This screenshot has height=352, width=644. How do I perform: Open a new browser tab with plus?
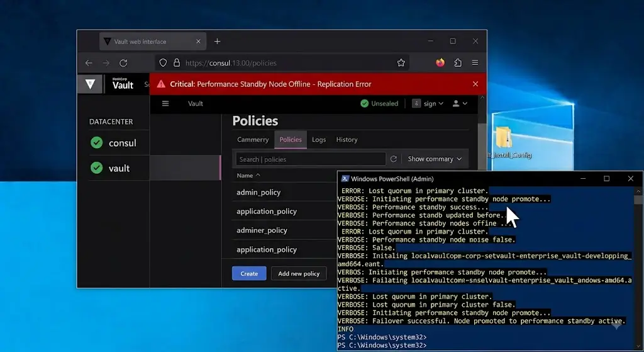click(x=217, y=41)
